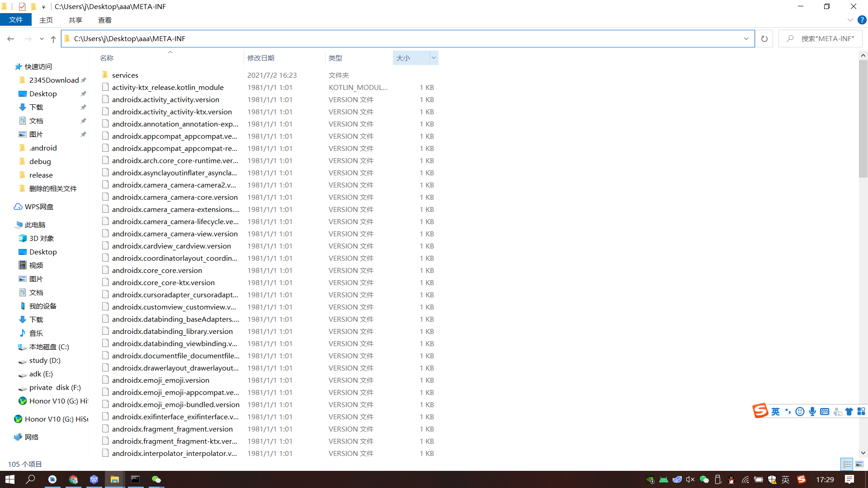This screenshot has height=488, width=868.
Task: Open study (D:) drive
Action: tap(45, 360)
